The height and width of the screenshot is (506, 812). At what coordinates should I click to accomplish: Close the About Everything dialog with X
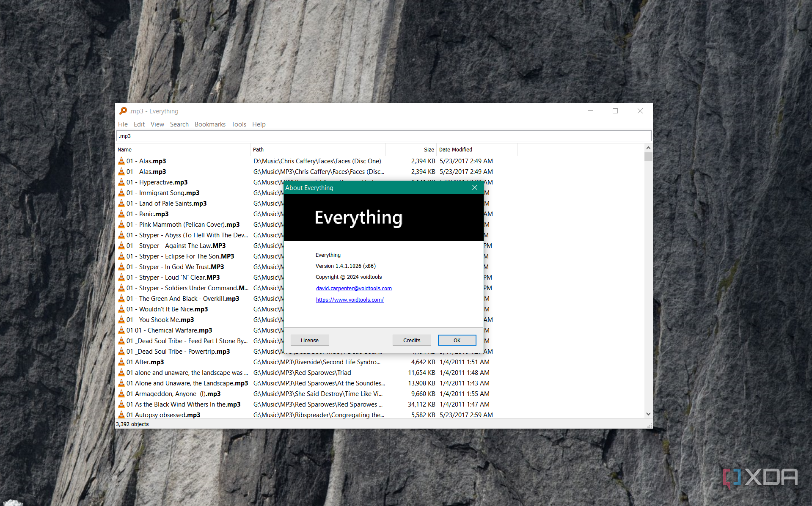coord(475,188)
